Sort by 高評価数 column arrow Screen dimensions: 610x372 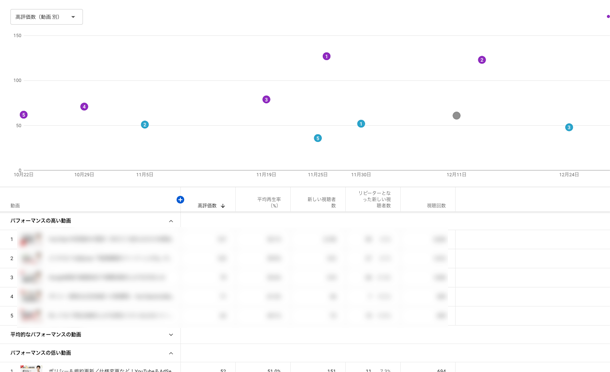click(223, 206)
